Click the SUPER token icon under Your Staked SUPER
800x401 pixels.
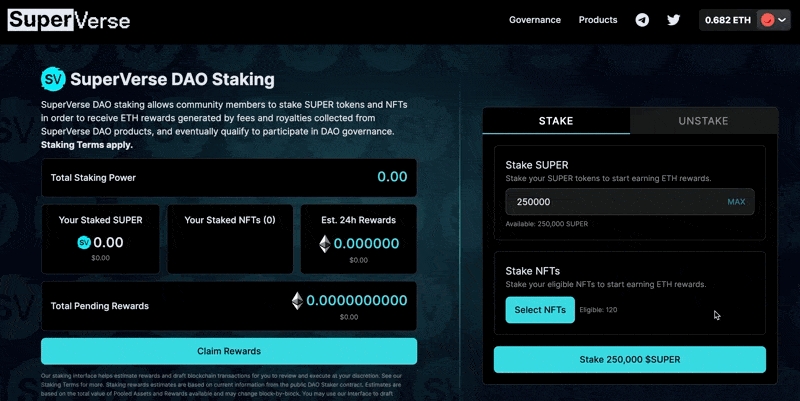[84, 243]
